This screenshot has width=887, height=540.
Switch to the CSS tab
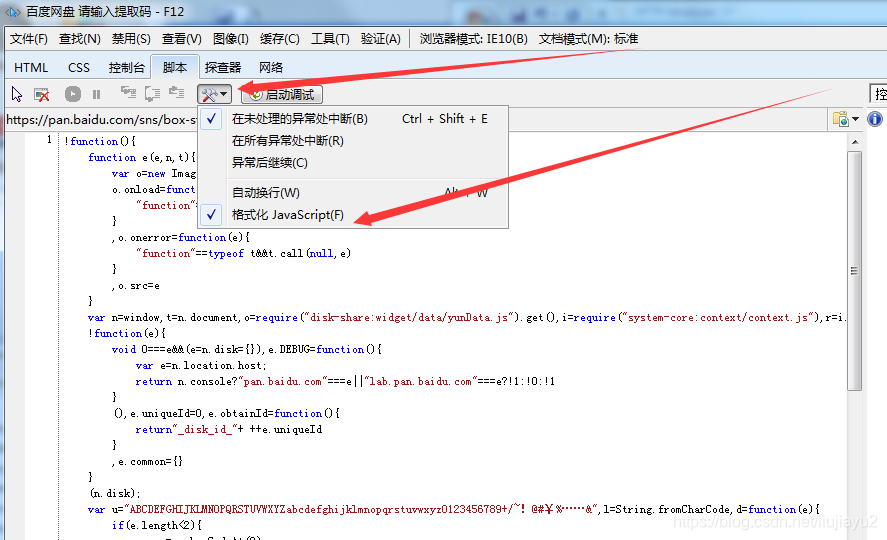(x=79, y=68)
